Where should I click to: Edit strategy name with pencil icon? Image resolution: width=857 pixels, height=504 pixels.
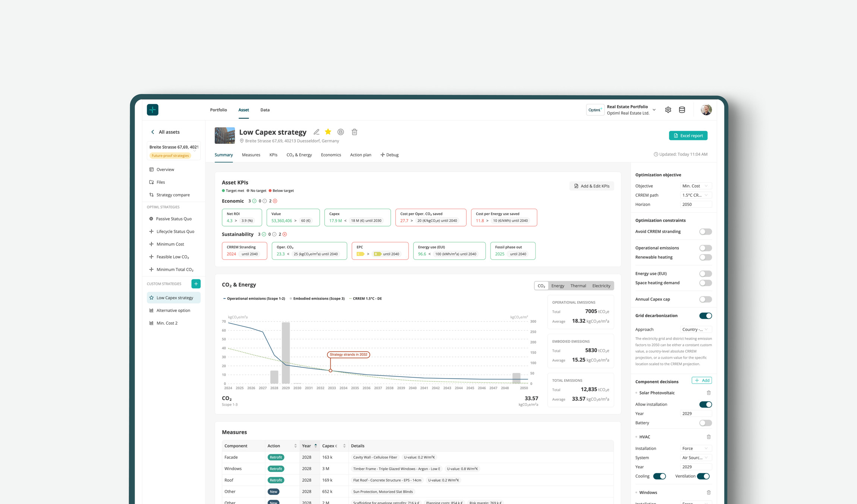click(x=316, y=132)
